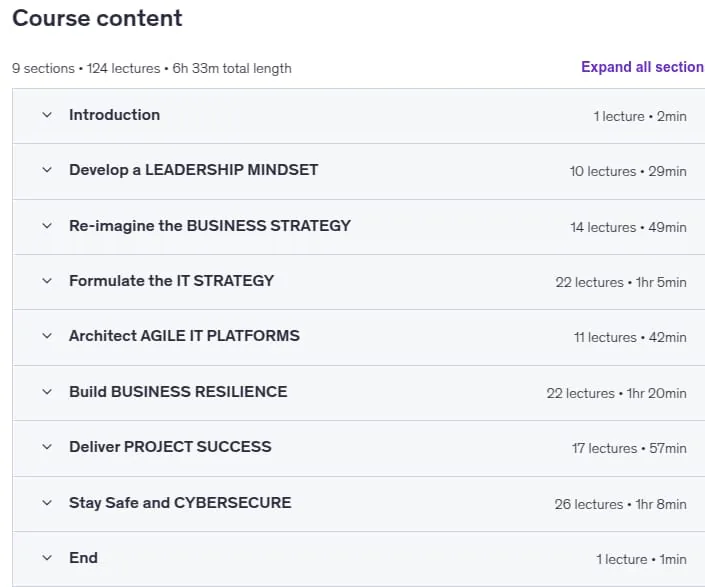Viewport: 705px width, 587px height.
Task: Open Architect AGILE IT PLATFORMS title
Action: [x=184, y=336]
